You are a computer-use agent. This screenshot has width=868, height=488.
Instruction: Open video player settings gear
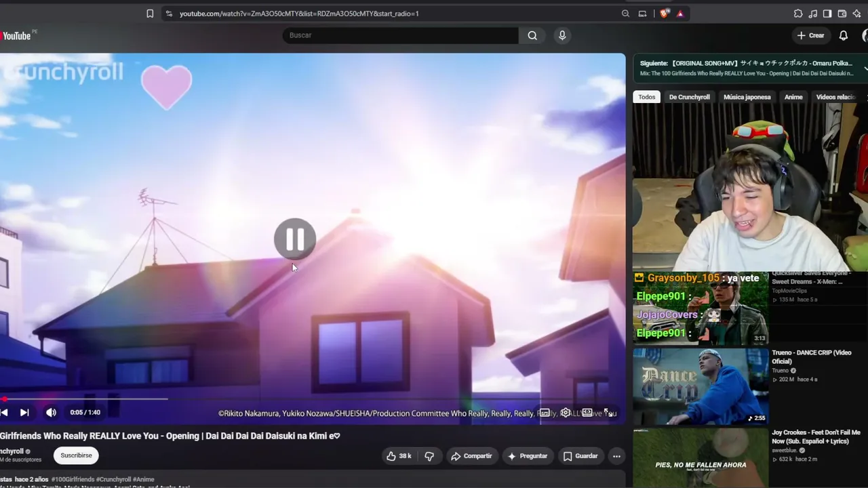pyautogui.click(x=566, y=412)
